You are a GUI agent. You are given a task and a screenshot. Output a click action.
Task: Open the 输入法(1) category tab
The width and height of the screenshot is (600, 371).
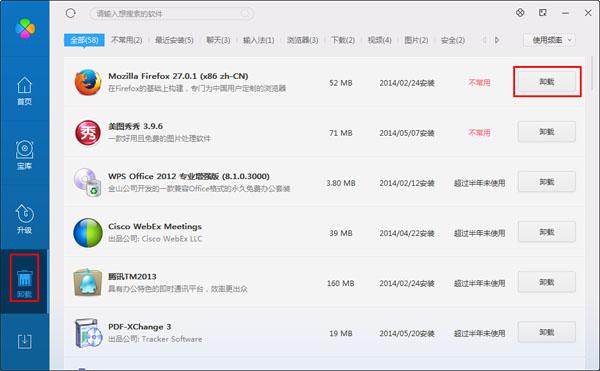tap(259, 40)
